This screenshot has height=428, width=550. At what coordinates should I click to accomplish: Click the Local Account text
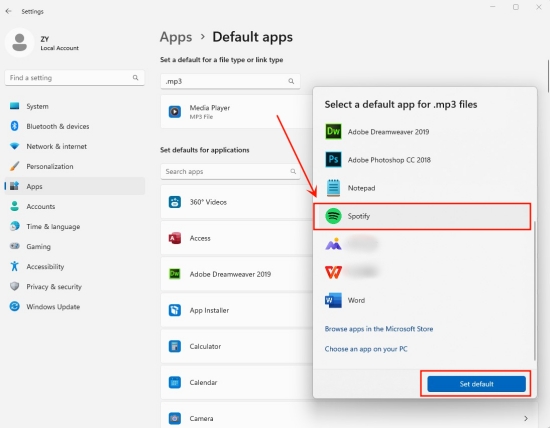pyautogui.click(x=59, y=48)
